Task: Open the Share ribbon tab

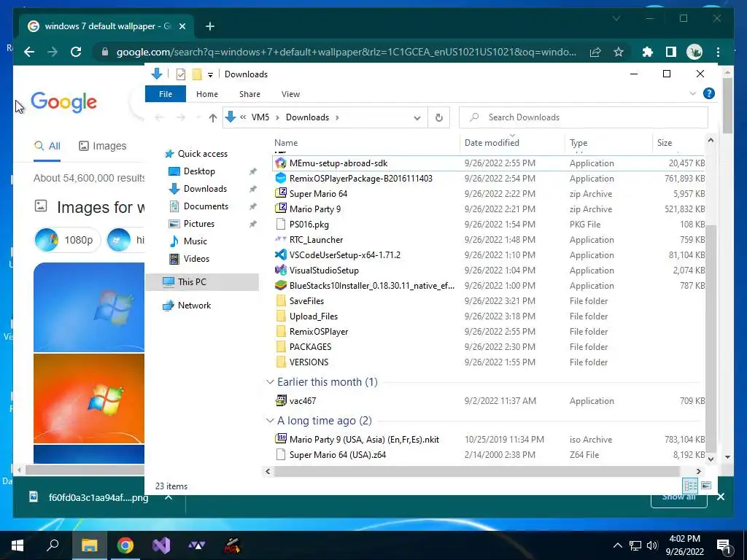Action: pos(249,94)
